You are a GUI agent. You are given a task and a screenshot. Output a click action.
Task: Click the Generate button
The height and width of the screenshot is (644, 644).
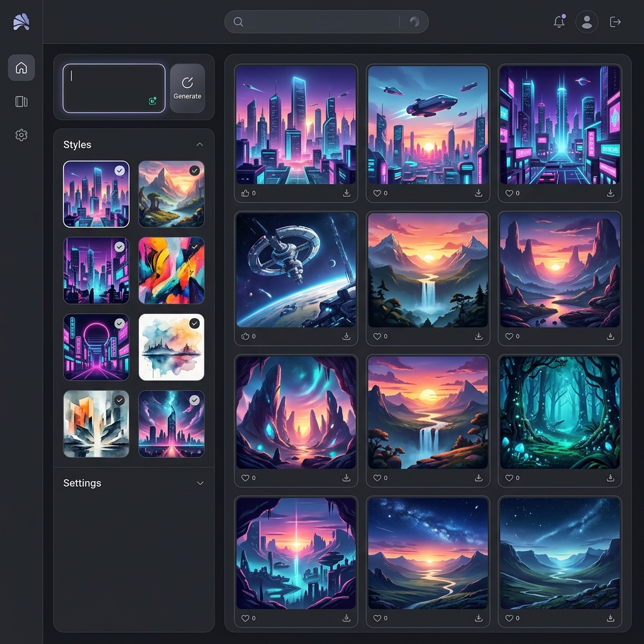pyautogui.click(x=187, y=88)
